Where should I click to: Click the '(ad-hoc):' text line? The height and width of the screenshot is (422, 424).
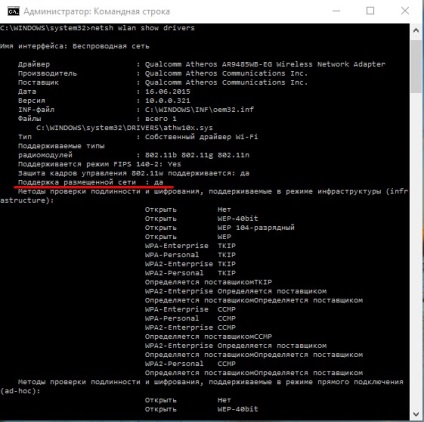(20, 391)
